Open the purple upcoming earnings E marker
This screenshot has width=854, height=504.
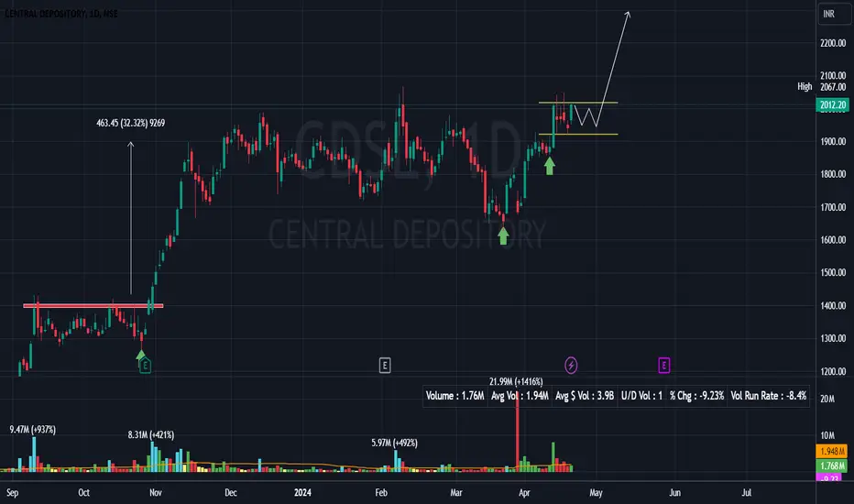pyautogui.click(x=664, y=365)
